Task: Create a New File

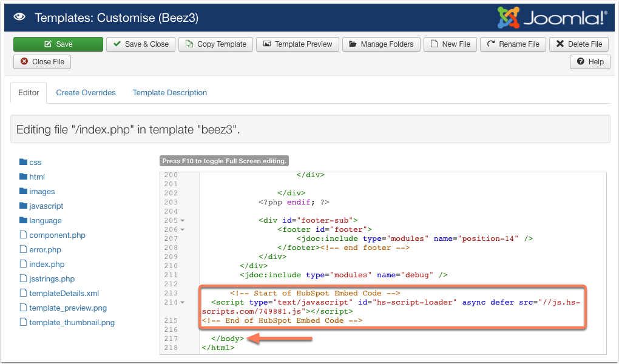Action: point(450,44)
